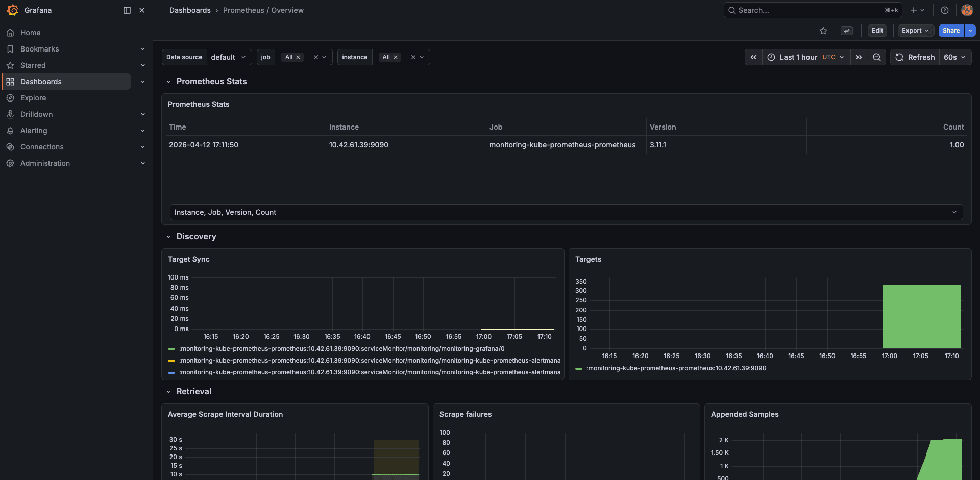Star the Prometheus Overview dashboard
The height and width of the screenshot is (480, 980).
pyautogui.click(x=823, y=31)
